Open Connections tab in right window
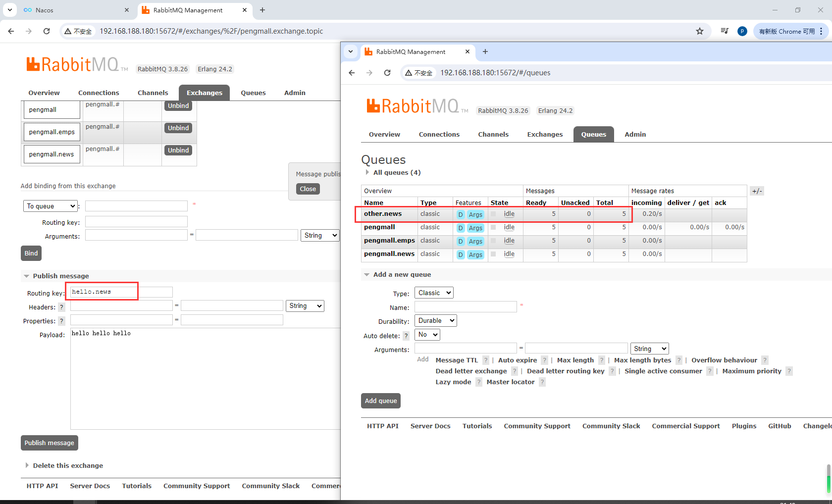The height and width of the screenshot is (504, 832). 439,134
